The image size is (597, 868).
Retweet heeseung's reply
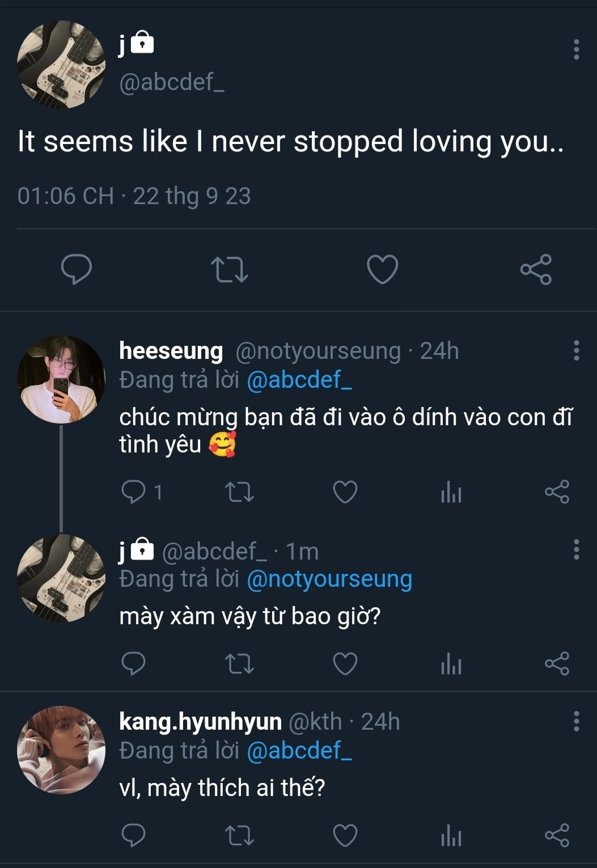[239, 492]
